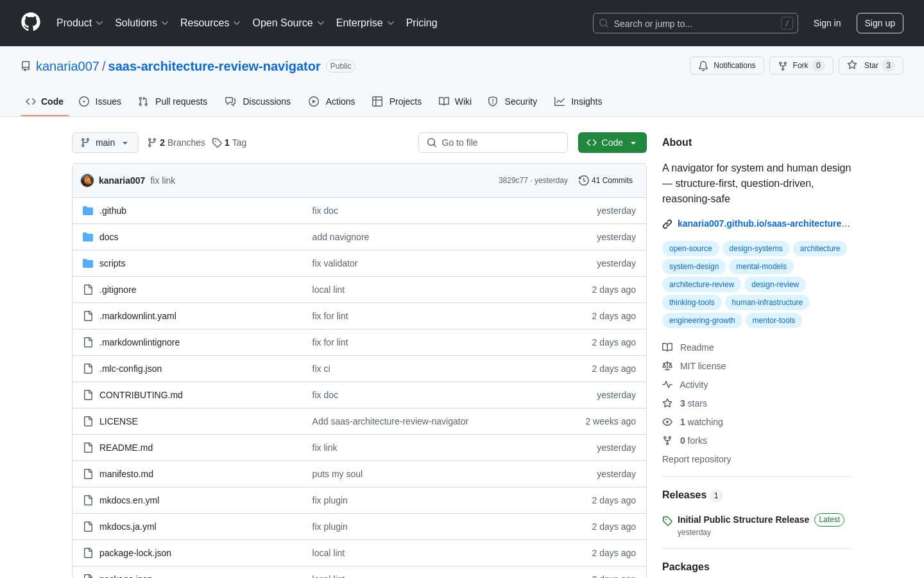This screenshot has height=578, width=924.
Task: Open the main branch selector dropdown
Action: (x=105, y=143)
